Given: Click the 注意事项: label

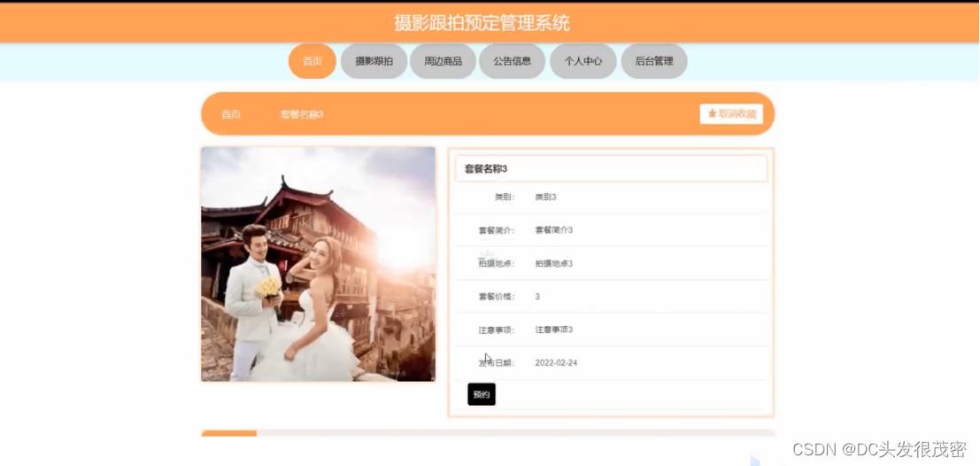Looking at the screenshot, I should coord(497,330).
